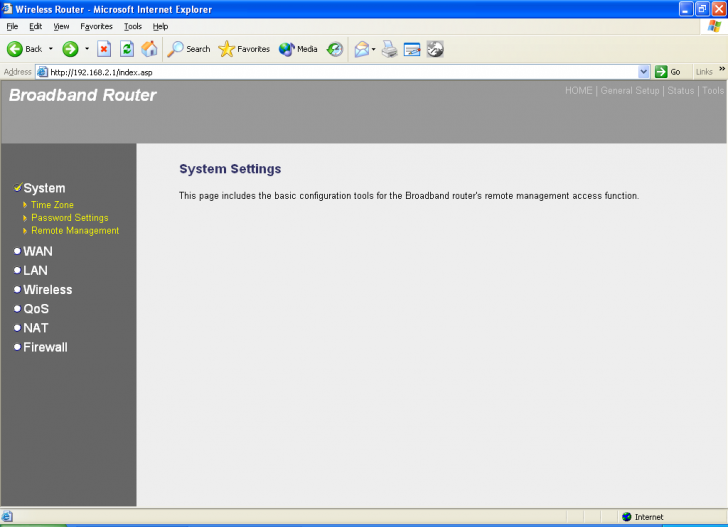Open the General Setup header link
The height and width of the screenshot is (527, 728).
click(x=630, y=91)
